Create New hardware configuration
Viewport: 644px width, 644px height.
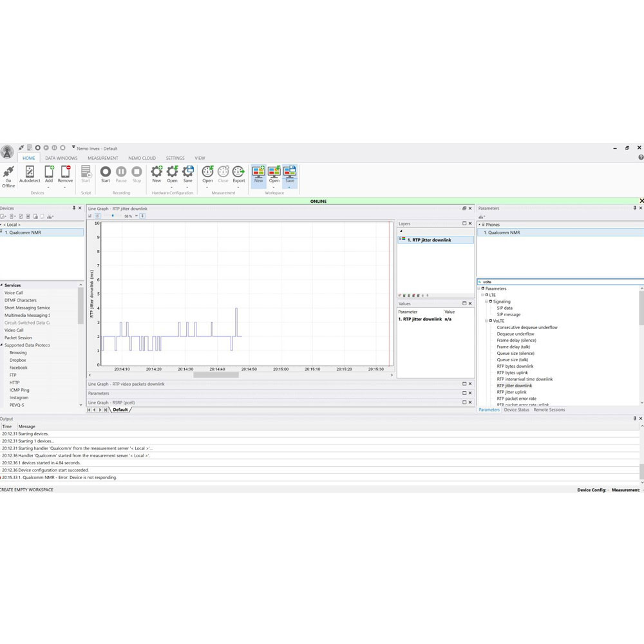point(156,171)
